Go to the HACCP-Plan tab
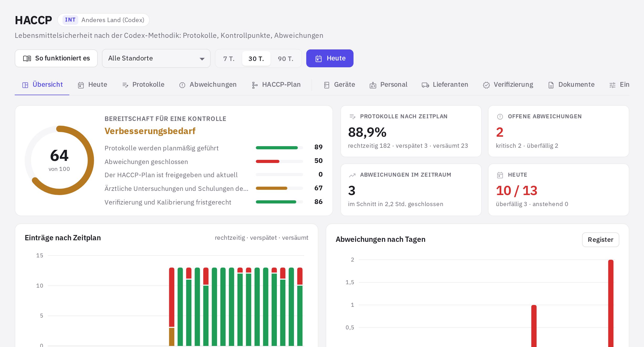 276,85
